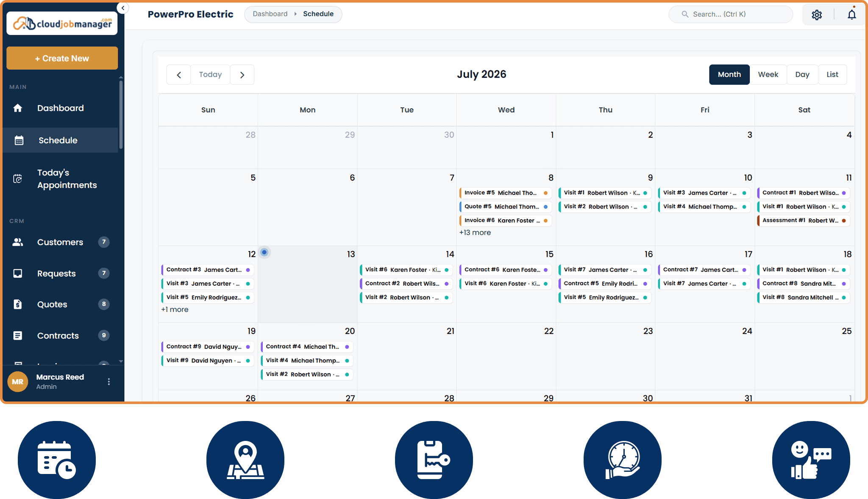The image size is (868, 499).
Task: Open Visit #5 Emily Rodriguez on July 12
Action: 208,298
